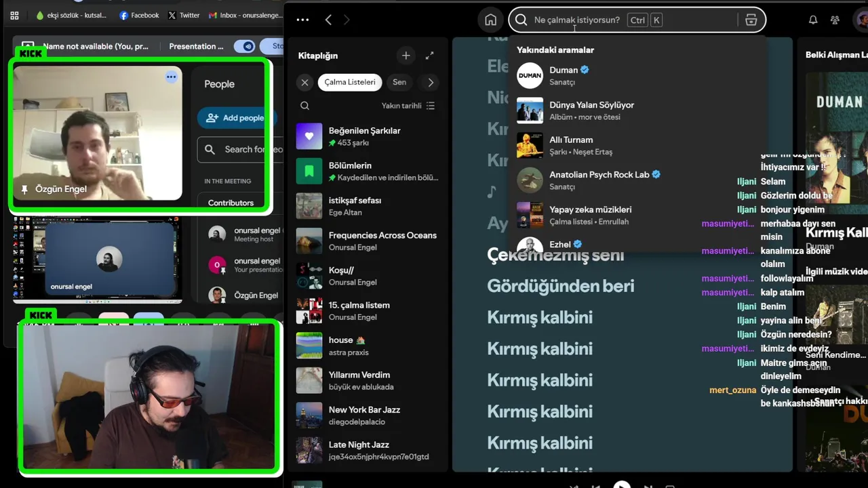Screen dimensions: 868x488
Task: Open user profile avatar in Spotify
Action: tap(862, 20)
